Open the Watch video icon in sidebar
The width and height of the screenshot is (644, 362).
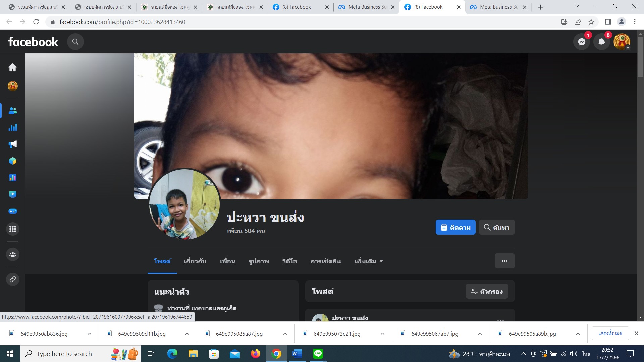[x=12, y=194]
